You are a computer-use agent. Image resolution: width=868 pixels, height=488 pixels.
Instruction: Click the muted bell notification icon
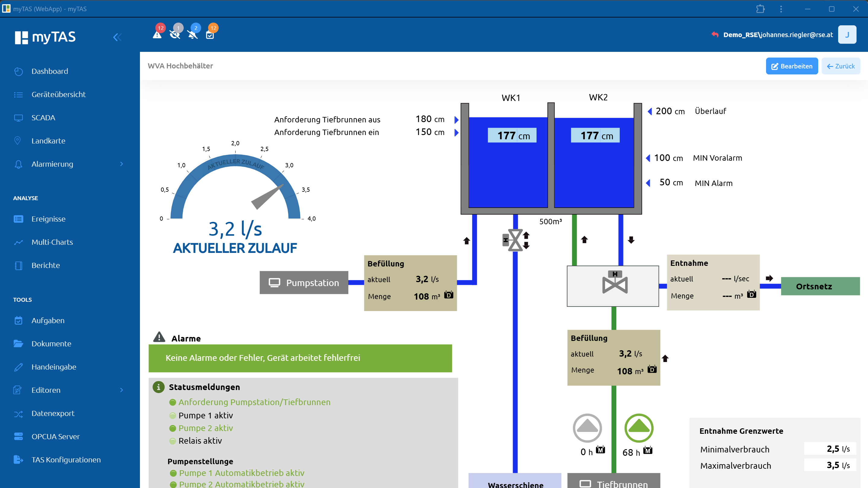point(192,34)
